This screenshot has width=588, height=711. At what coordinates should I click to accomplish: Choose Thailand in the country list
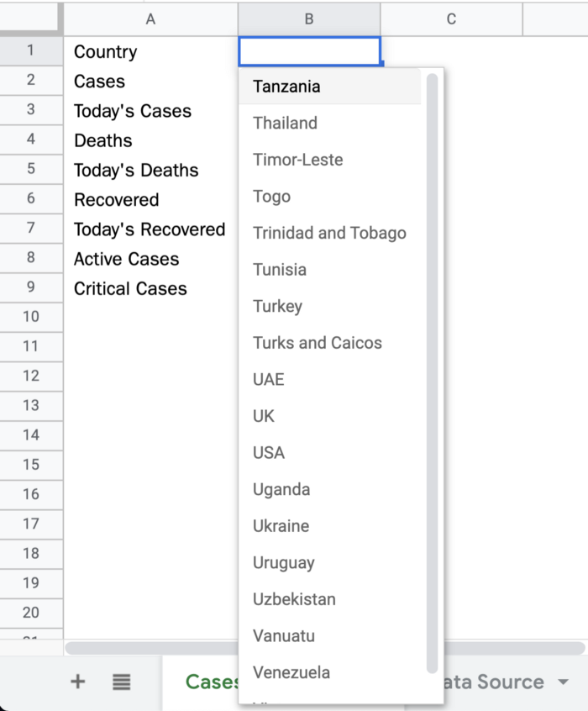point(285,123)
